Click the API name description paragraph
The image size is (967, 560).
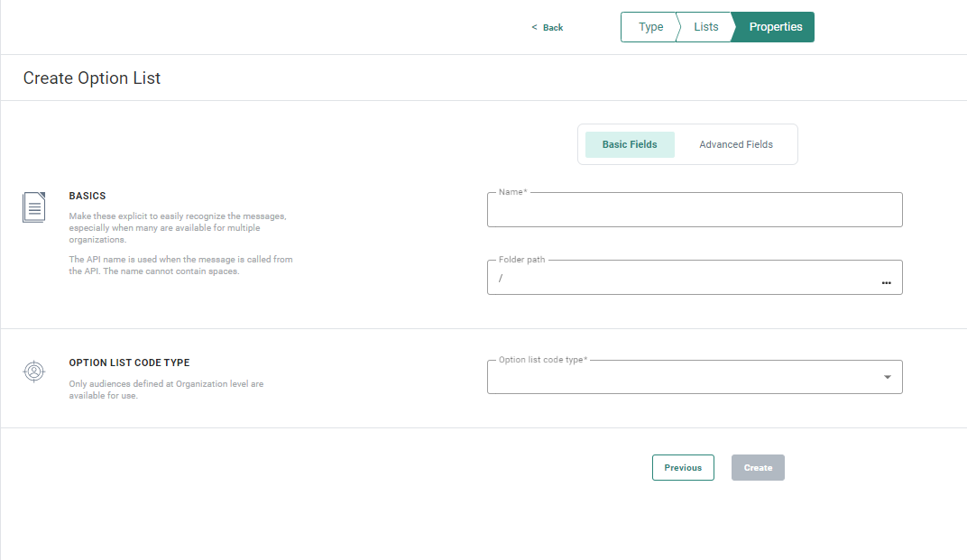[180, 265]
